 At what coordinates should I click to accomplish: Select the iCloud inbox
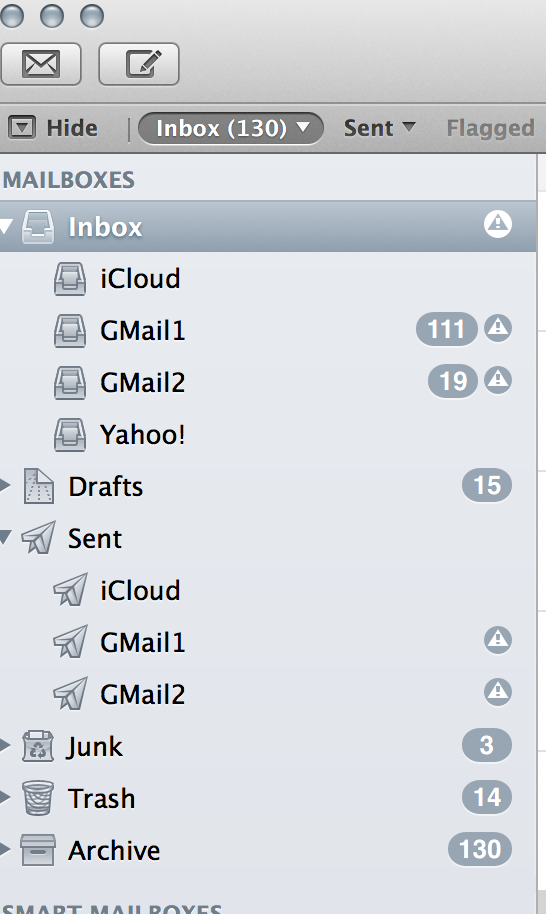[268, 279]
